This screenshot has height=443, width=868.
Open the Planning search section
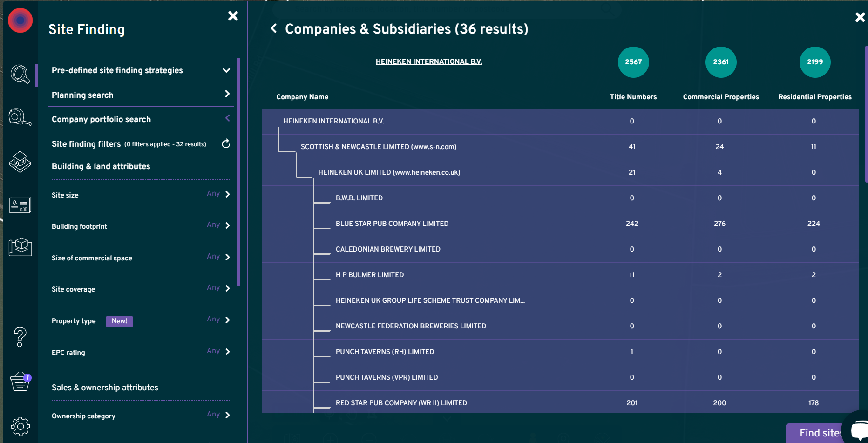[x=141, y=95]
